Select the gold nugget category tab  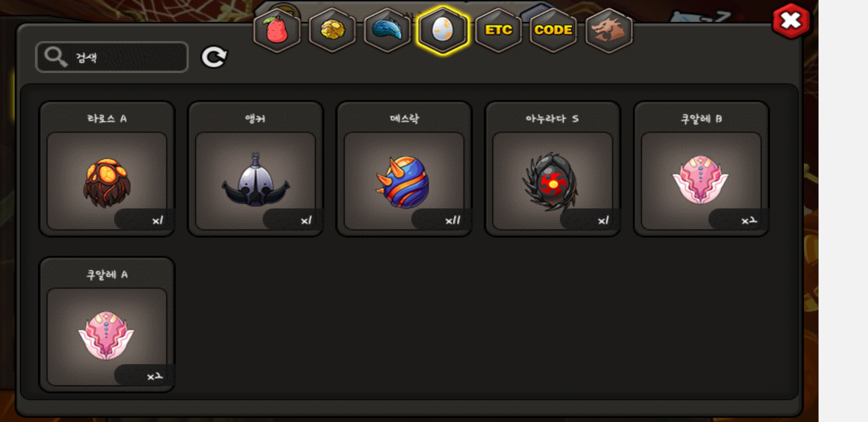(332, 30)
